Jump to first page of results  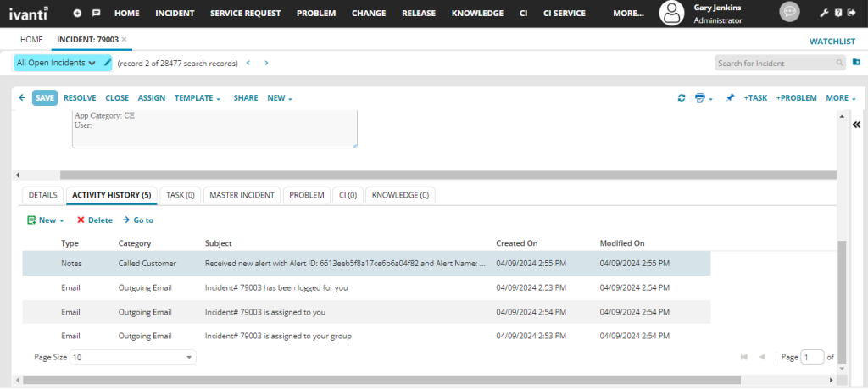[x=744, y=357]
